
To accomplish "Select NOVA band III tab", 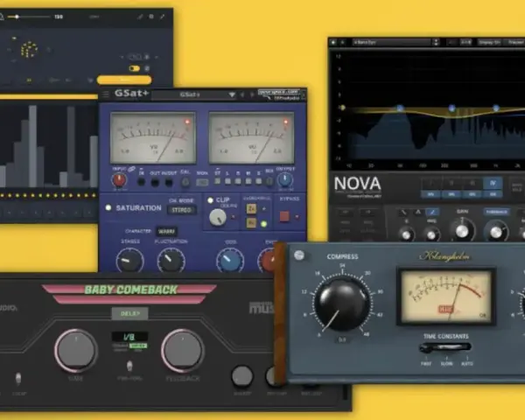I will [x=472, y=183].
